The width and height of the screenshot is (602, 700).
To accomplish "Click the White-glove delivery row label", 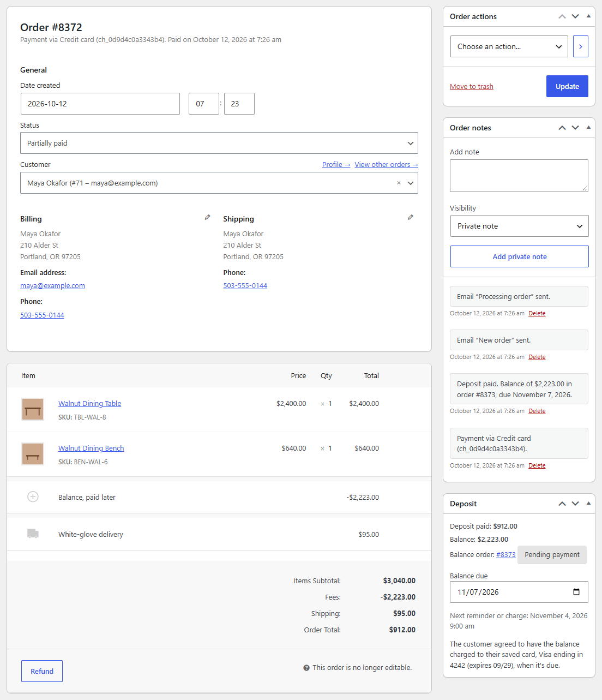I will point(91,535).
